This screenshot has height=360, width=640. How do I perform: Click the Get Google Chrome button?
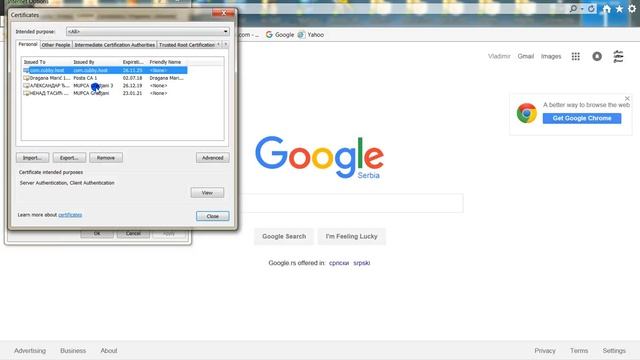coord(582,118)
